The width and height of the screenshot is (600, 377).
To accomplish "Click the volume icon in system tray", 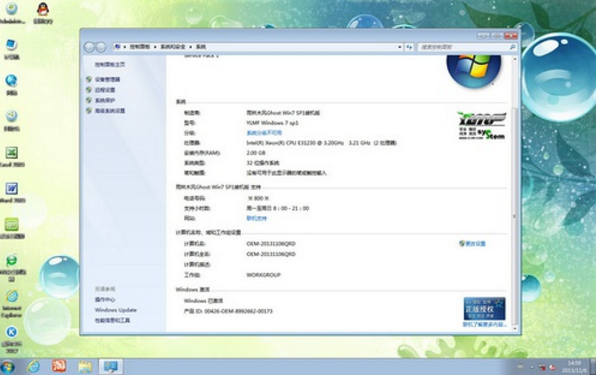I will pos(552,367).
